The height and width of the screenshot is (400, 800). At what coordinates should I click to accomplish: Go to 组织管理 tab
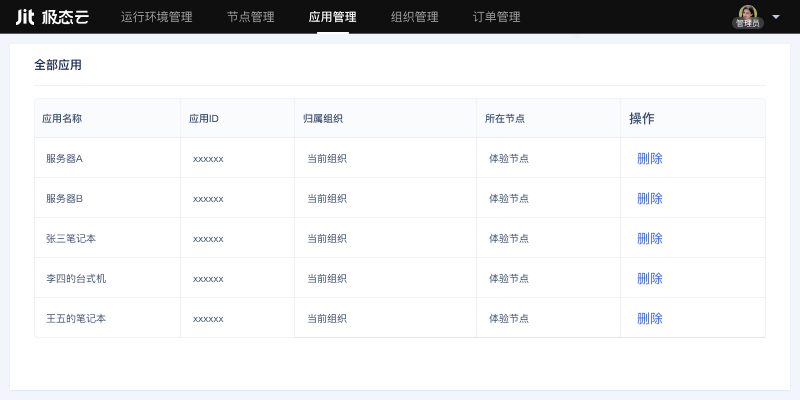pyautogui.click(x=415, y=17)
